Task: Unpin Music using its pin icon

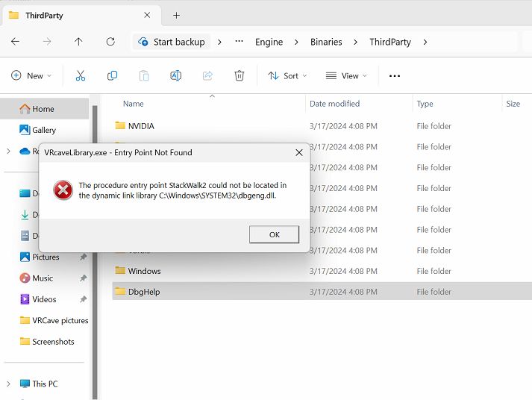Action: click(x=83, y=278)
